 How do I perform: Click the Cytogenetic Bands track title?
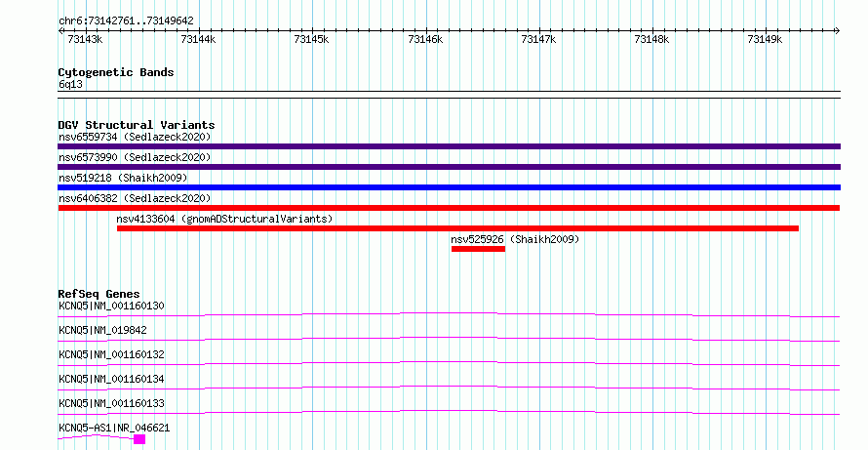[x=116, y=72]
